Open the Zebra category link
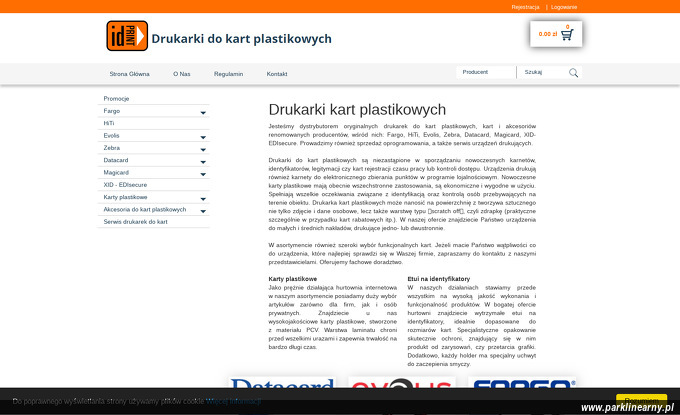680x415 pixels. point(111,148)
